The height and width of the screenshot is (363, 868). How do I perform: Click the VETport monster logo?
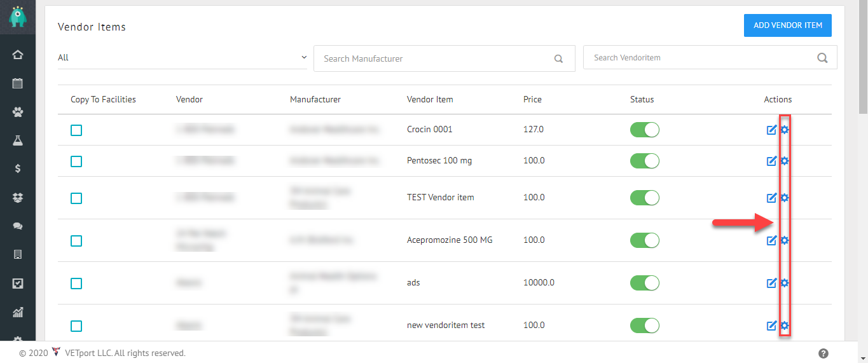[18, 17]
